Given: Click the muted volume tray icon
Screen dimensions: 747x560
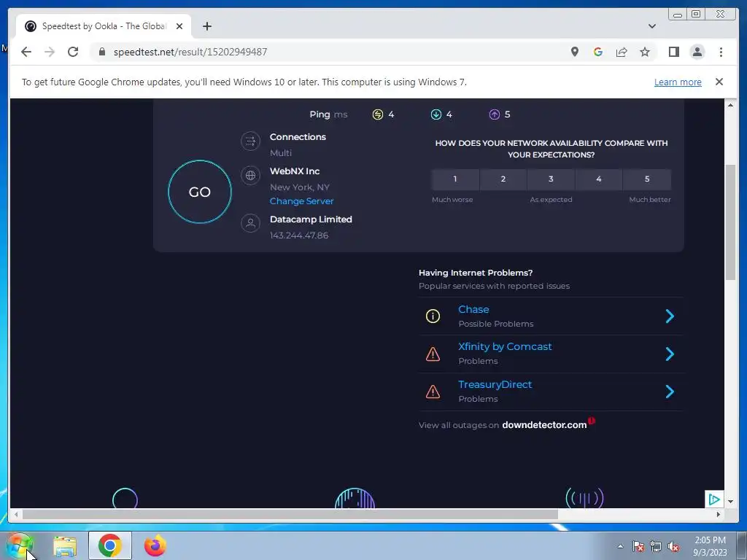Looking at the screenshot, I should (x=673, y=546).
